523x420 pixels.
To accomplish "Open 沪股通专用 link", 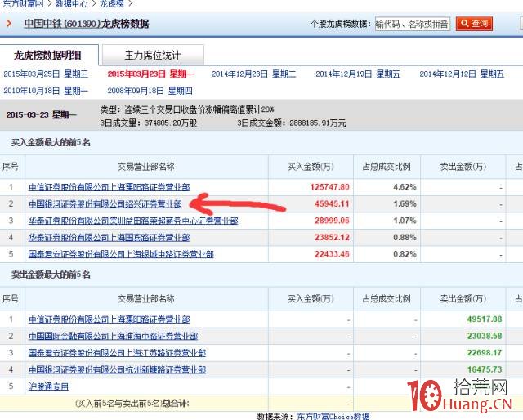I will (x=48, y=386).
